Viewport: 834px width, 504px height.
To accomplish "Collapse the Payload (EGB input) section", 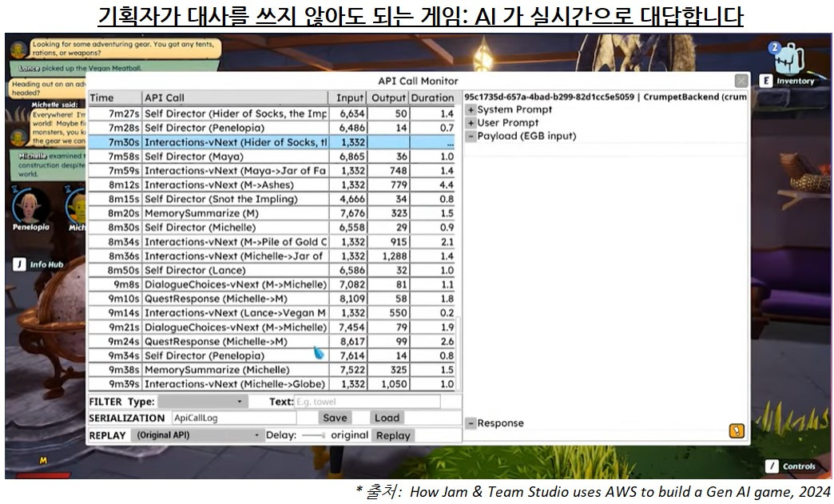I will (469, 134).
